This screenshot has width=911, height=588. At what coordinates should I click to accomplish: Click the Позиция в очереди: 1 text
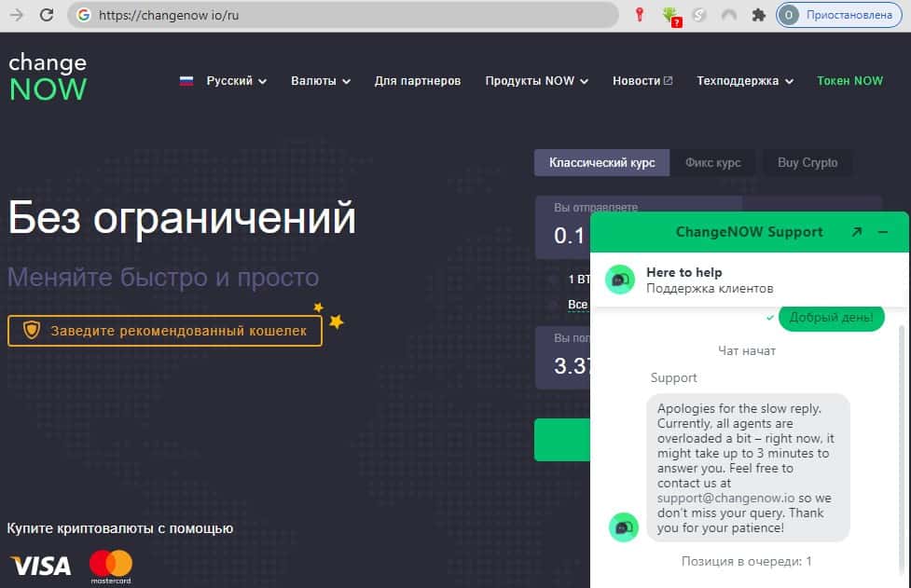[747, 561]
